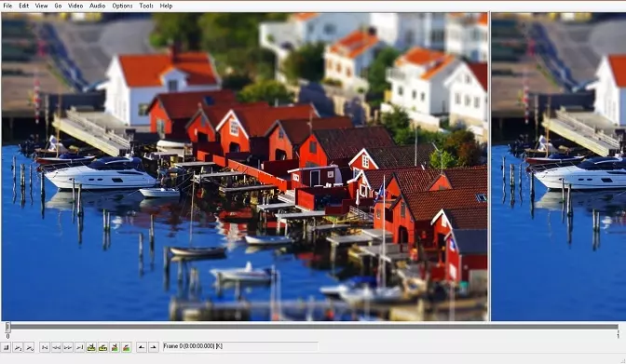Jump to the beginning of video

pos(45,347)
